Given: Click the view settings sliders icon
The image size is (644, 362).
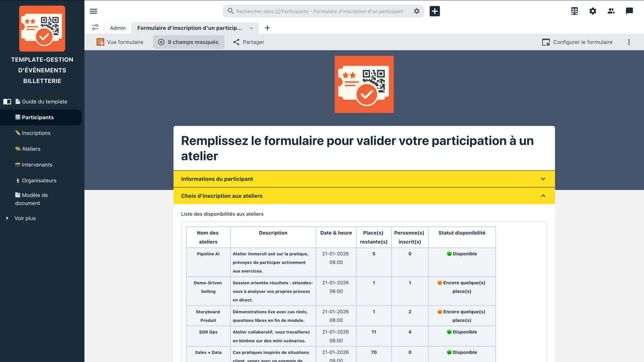Looking at the screenshot, I should tap(95, 27).
